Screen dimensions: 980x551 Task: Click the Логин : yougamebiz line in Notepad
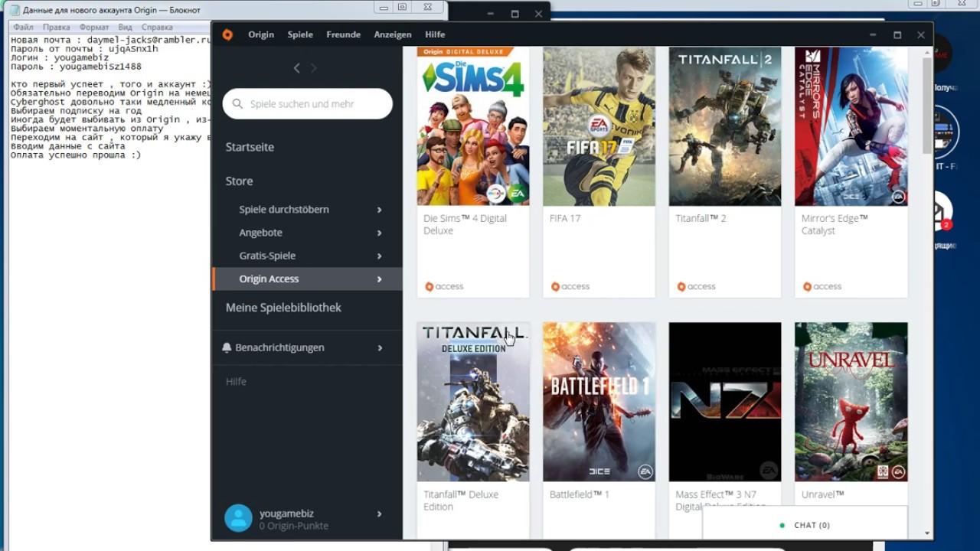click(60, 58)
